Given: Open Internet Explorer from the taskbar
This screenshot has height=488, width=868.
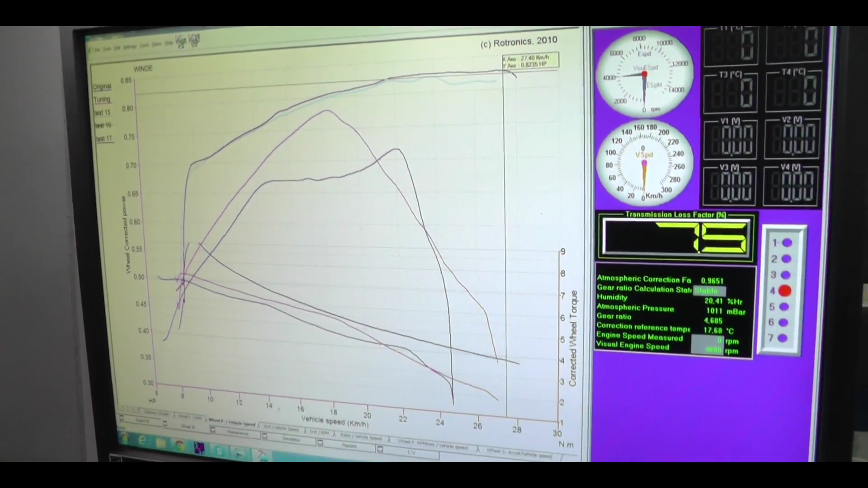Looking at the screenshot, I should [x=142, y=441].
